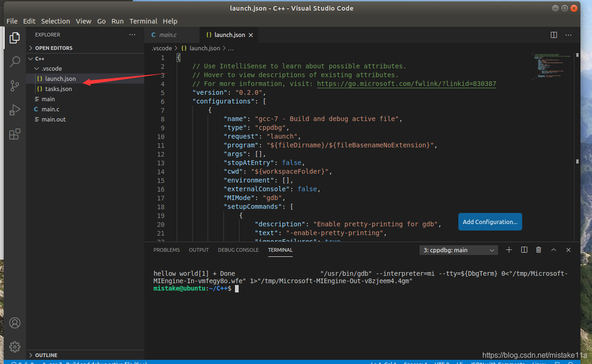This screenshot has height=364, width=592.
Task: Split the terminal pane
Action: 524,250
